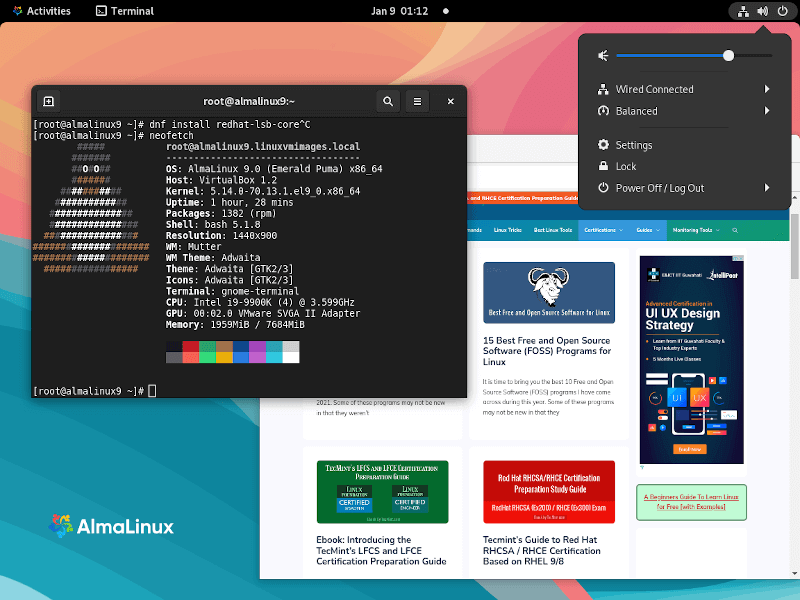Screen dimensions: 800x600
Task: Open Settings from the system menu
Action: (634, 145)
